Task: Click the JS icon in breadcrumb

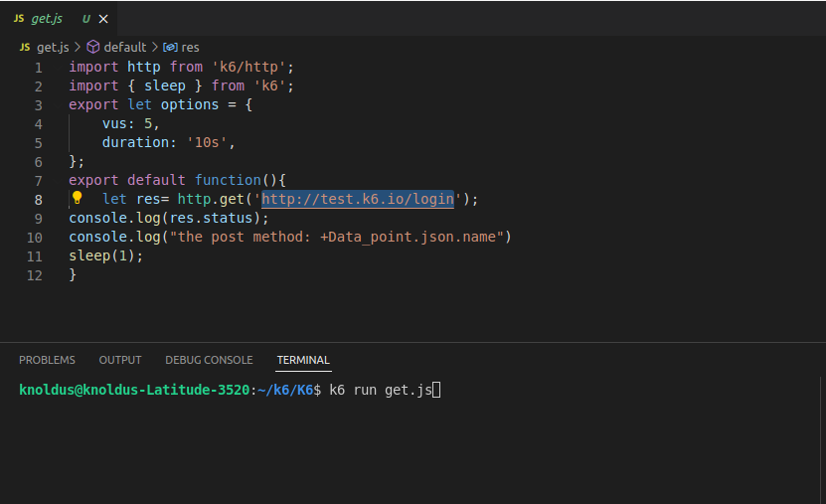Action: pos(25,48)
